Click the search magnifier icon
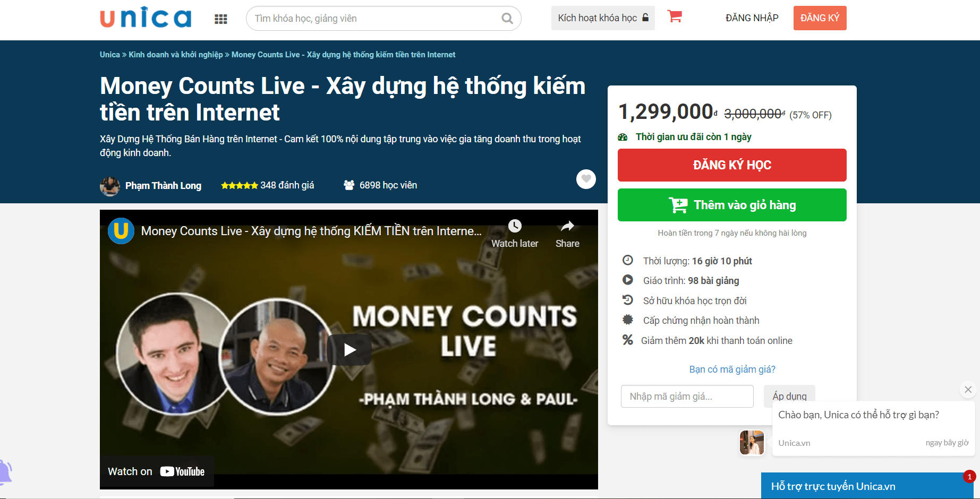 [x=507, y=19]
